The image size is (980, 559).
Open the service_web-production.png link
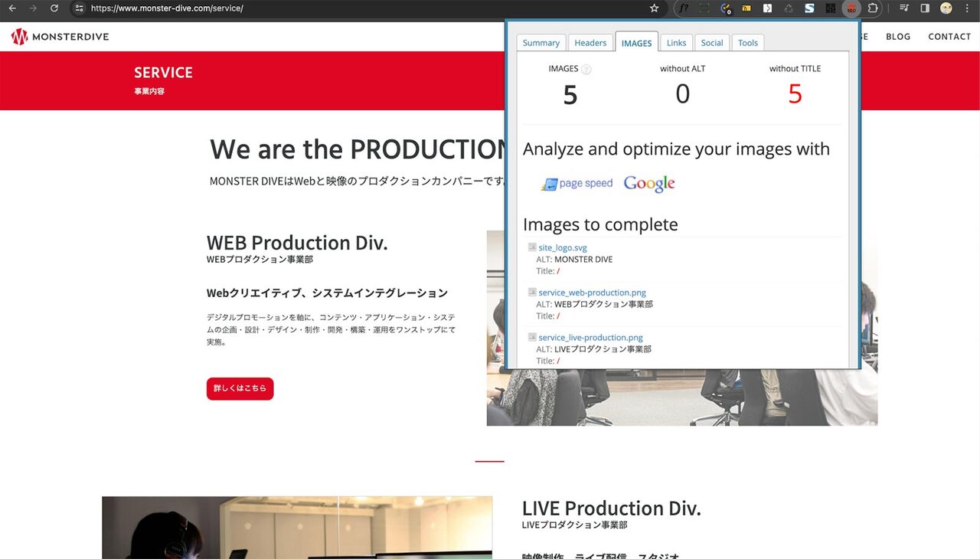(x=592, y=293)
